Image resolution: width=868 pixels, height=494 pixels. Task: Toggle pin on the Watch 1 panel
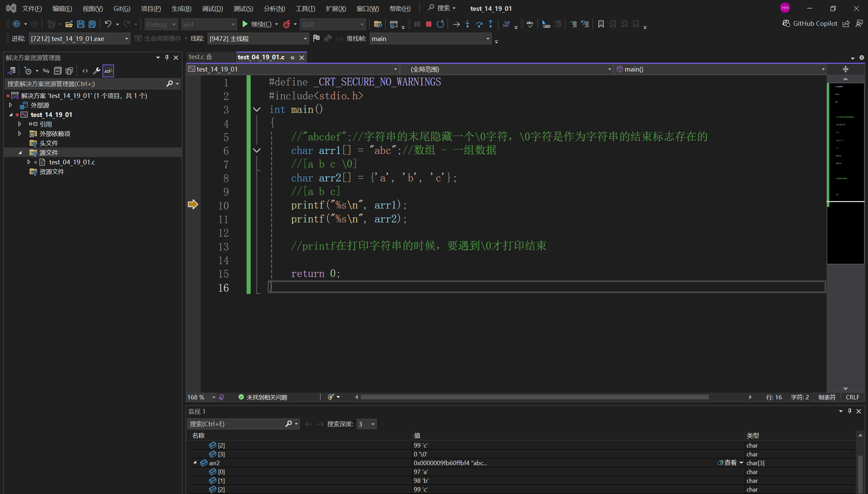[850, 411]
